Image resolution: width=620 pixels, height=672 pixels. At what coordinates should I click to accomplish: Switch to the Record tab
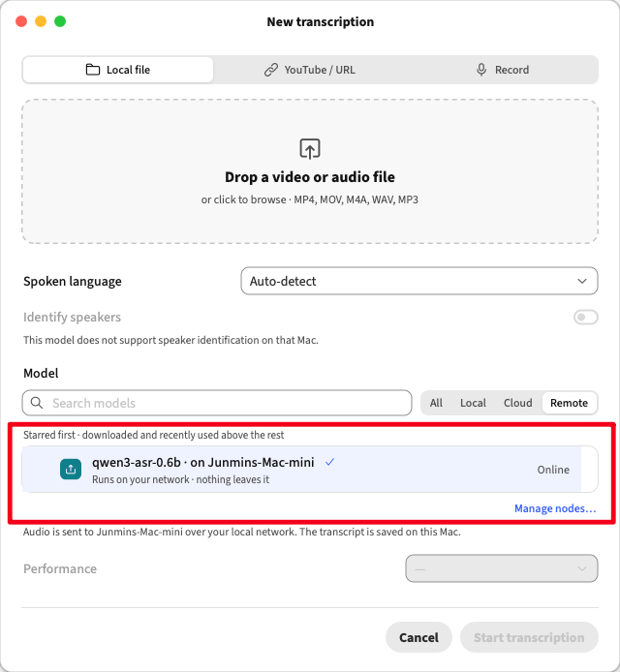(x=502, y=70)
